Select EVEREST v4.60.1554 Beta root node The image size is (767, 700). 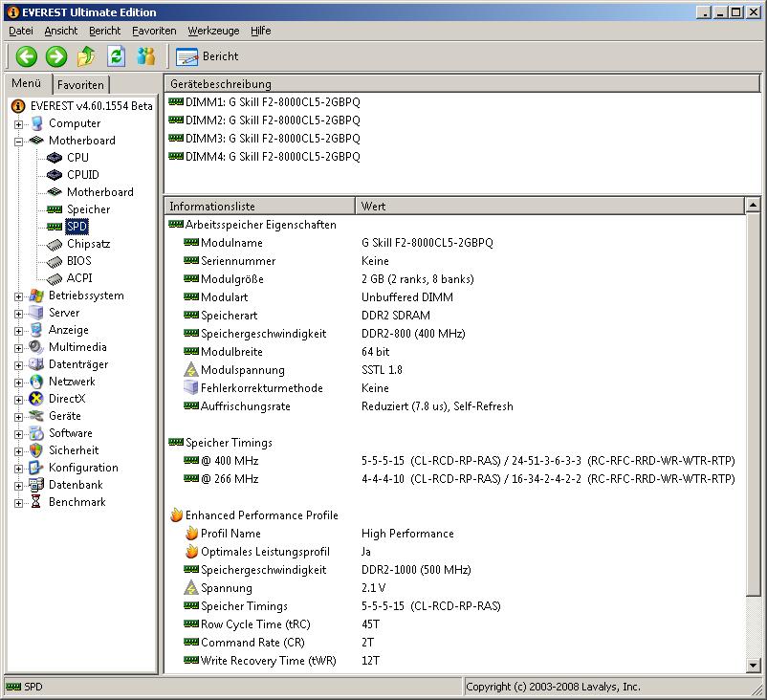(x=92, y=106)
